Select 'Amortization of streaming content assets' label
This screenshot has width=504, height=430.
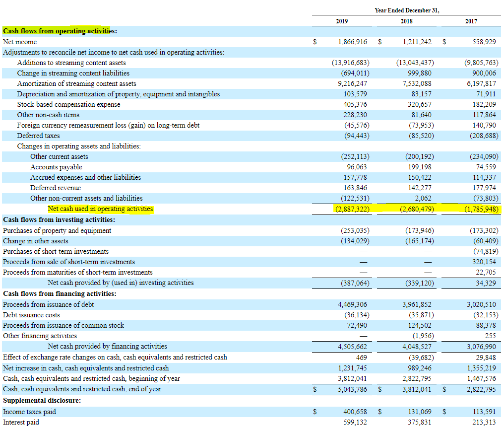[76, 83]
